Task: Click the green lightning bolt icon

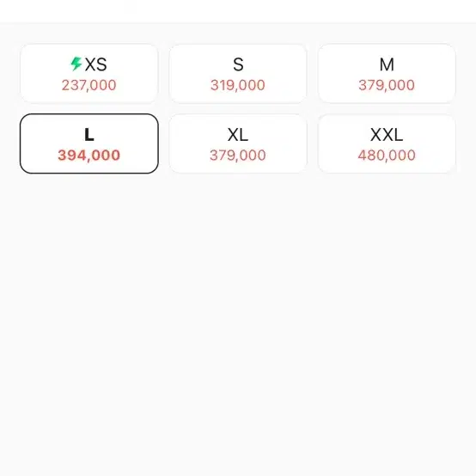Action: (x=76, y=64)
